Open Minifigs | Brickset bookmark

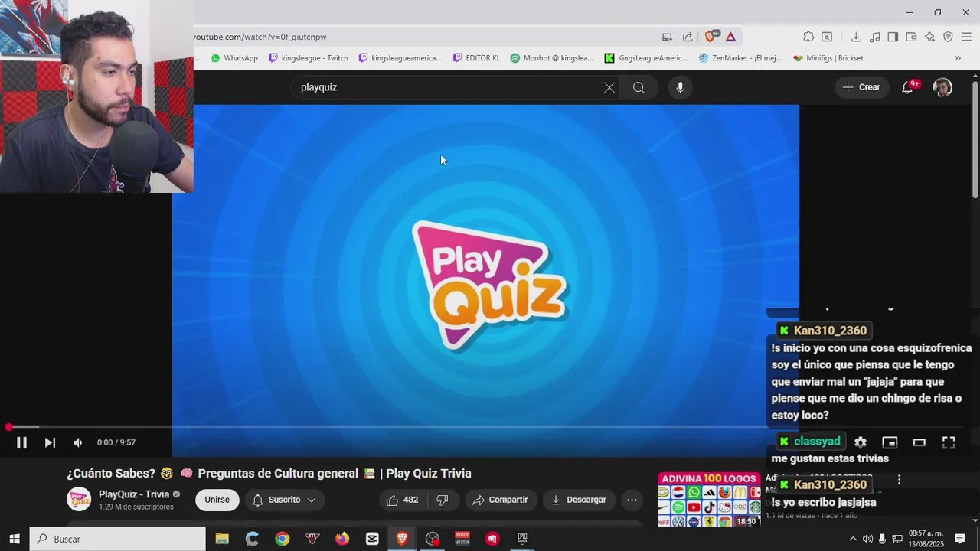(828, 58)
